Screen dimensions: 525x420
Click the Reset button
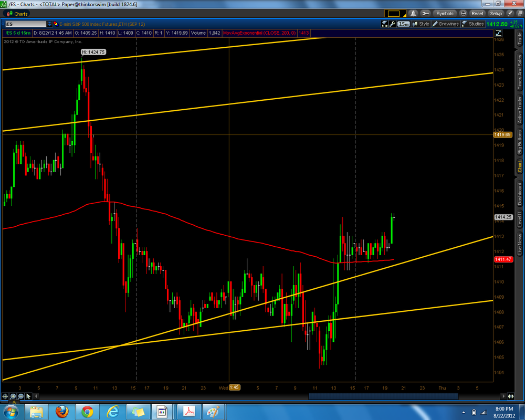point(477,14)
